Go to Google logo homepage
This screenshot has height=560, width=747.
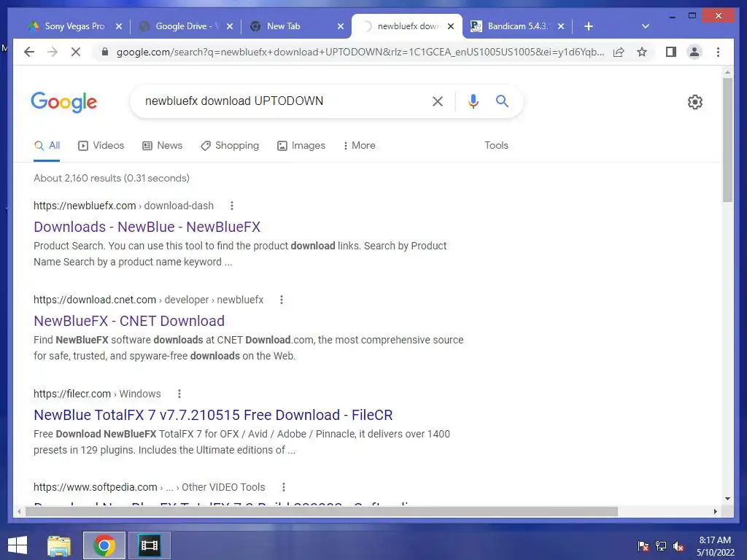[64, 102]
